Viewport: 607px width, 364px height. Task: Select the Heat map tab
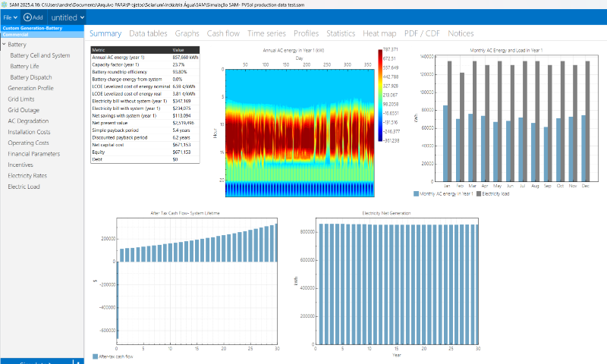379,33
